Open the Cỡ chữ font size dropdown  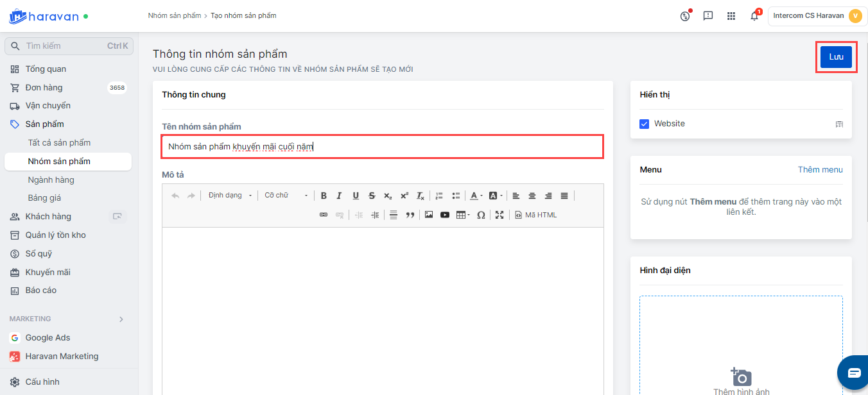(x=286, y=196)
